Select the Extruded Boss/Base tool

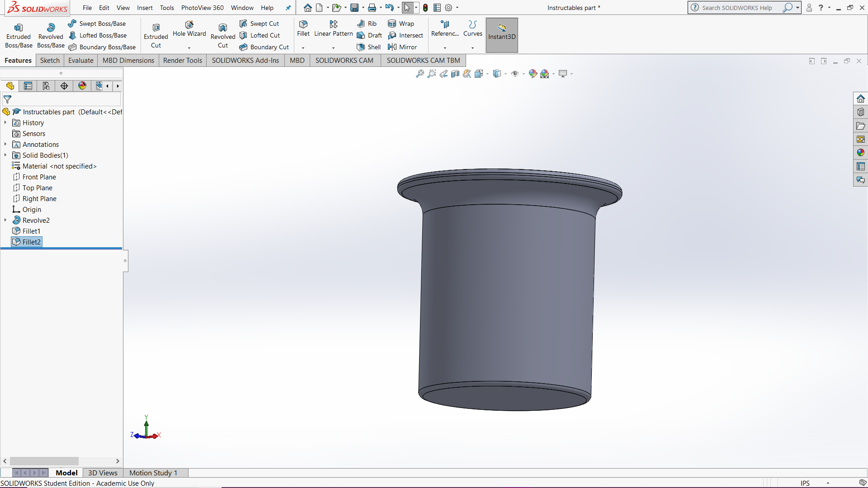(19, 35)
